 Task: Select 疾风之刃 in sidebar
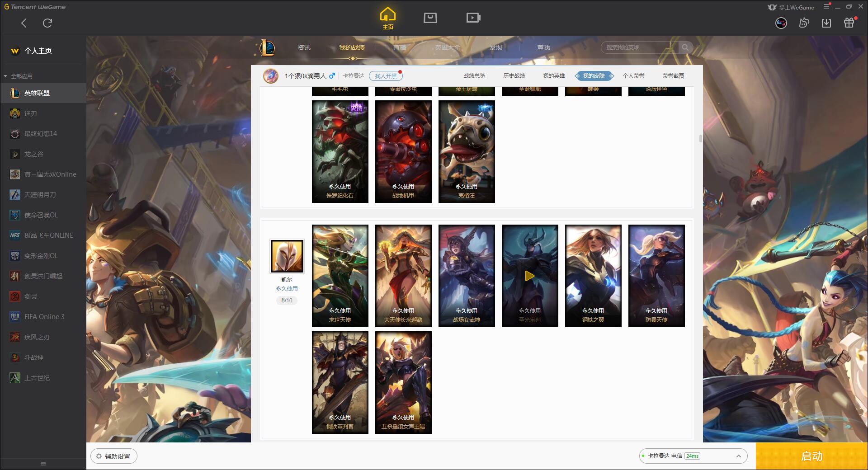coord(43,337)
